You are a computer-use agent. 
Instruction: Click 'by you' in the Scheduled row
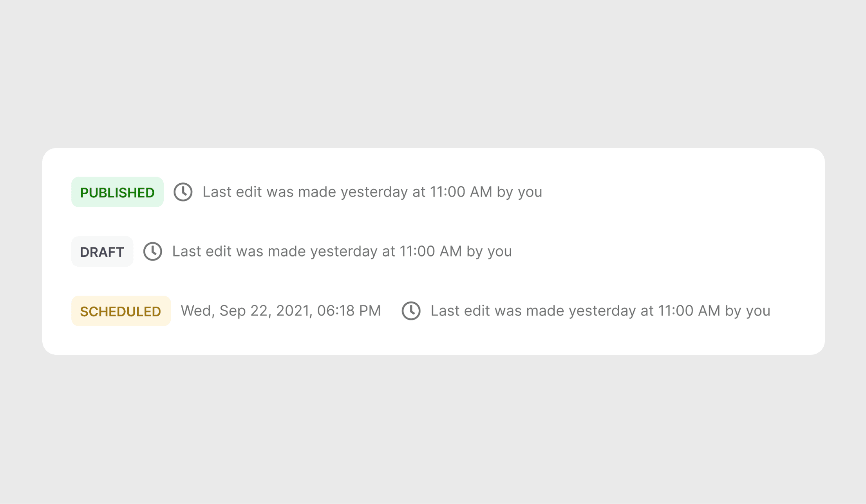(748, 311)
